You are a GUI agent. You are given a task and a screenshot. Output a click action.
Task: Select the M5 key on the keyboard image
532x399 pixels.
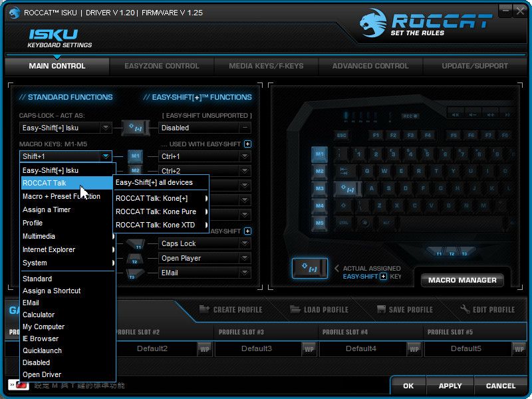coord(319,223)
